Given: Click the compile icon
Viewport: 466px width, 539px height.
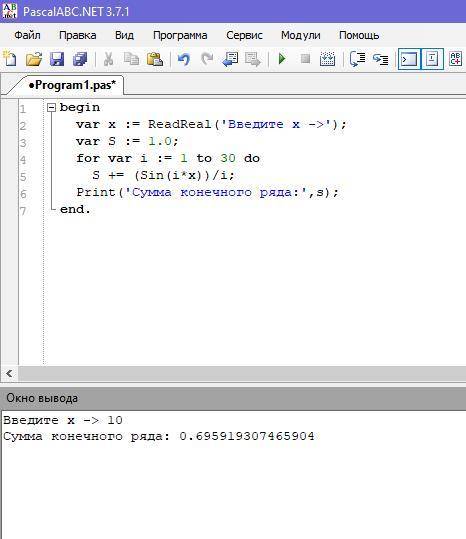Looking at the screenshot, I should [x=328, y=59].
